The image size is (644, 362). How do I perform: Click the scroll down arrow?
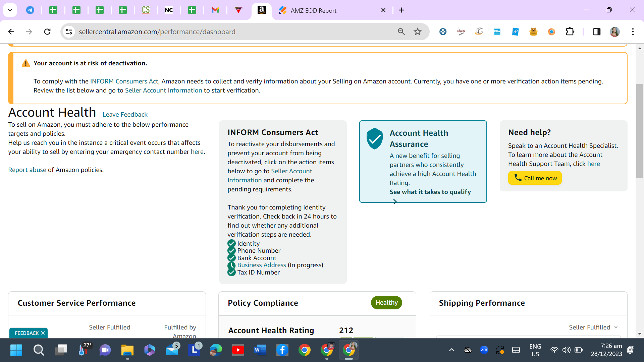[x=640, y=334]
